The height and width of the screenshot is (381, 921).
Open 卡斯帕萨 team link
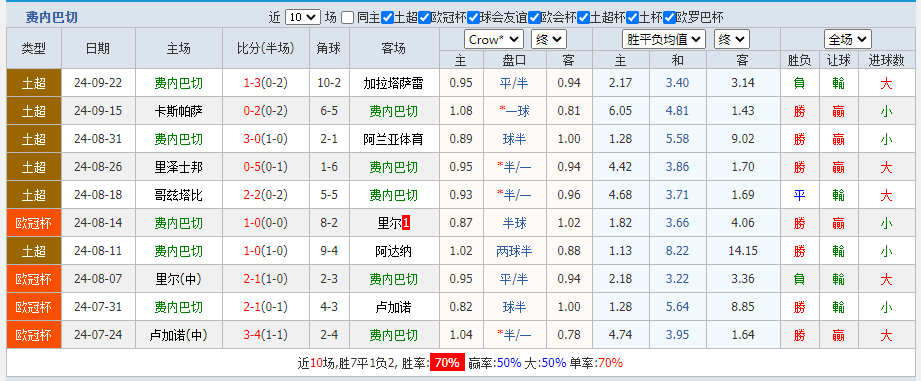[x=179, y=111]
